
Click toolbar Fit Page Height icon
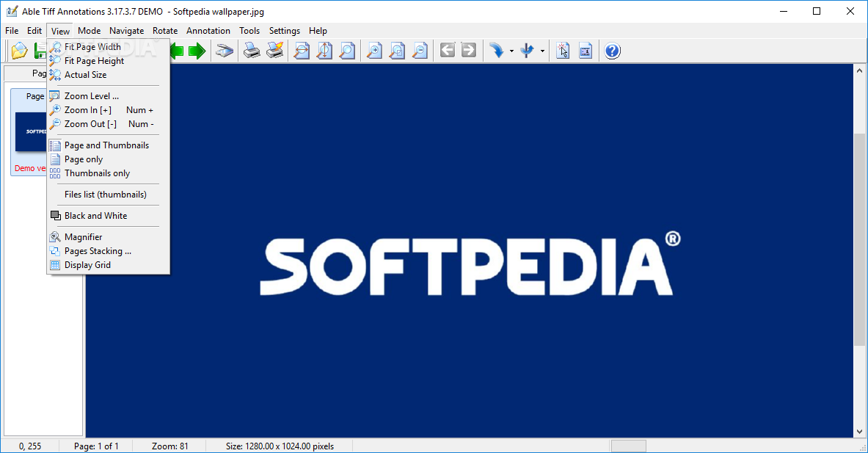coord(324,51)
